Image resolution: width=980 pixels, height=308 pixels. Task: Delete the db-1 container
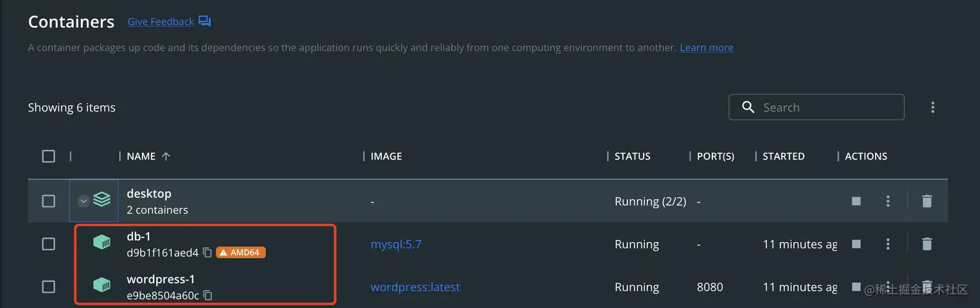(x=927, y=244)
